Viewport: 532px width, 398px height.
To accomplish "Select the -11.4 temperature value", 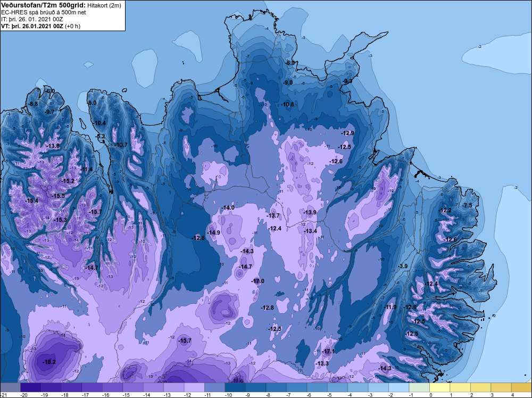I will pyautogui.click(x=86, y=169).
